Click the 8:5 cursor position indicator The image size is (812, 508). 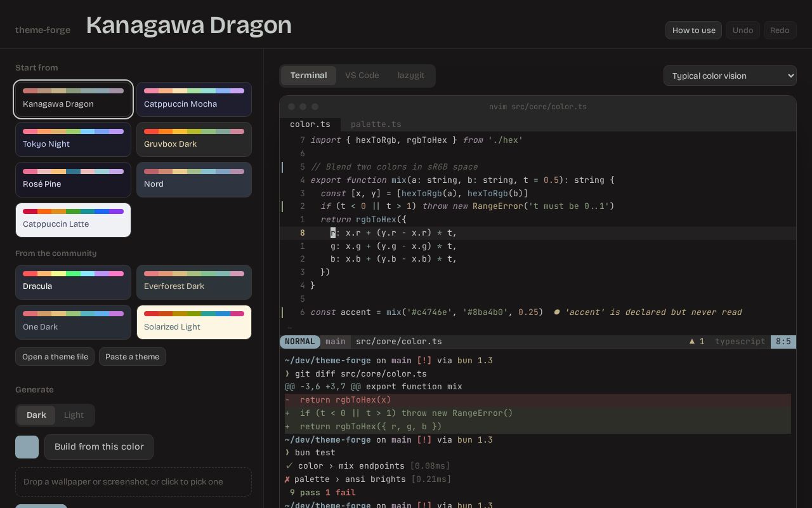click(783, 342)
